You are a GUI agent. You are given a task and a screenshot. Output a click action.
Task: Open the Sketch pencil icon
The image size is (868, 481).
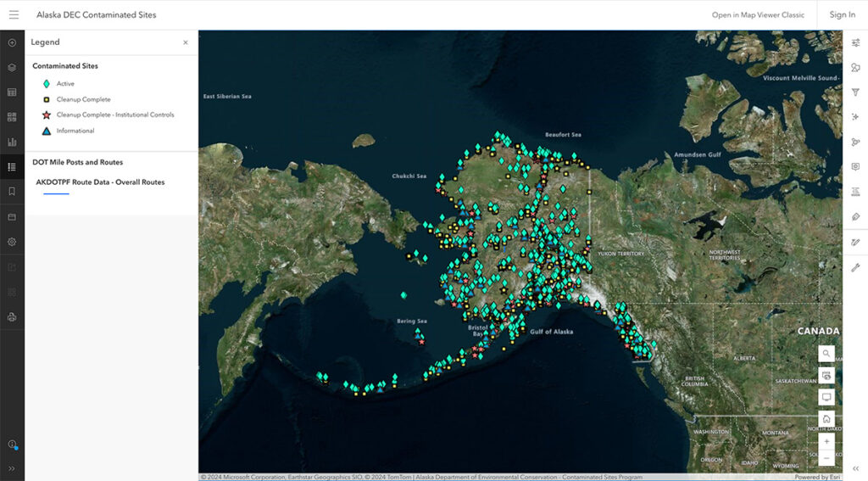point(855,242)
